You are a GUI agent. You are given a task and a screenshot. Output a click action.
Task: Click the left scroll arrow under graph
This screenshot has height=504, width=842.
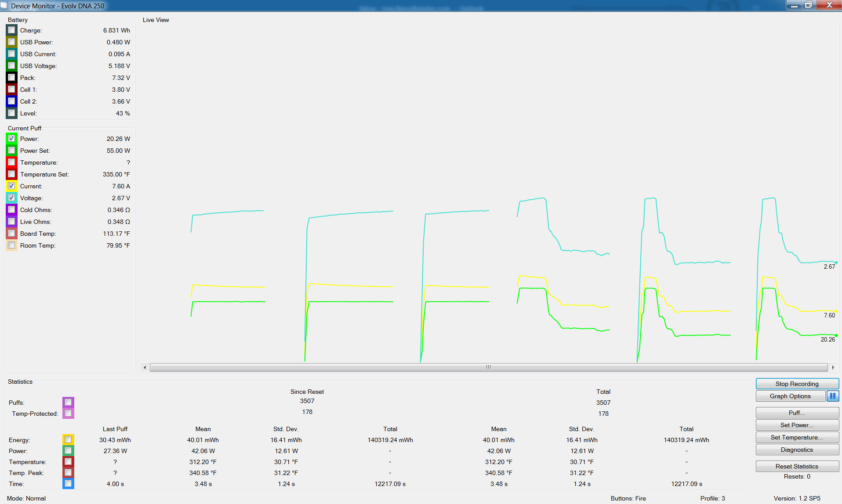pos(145,367)
